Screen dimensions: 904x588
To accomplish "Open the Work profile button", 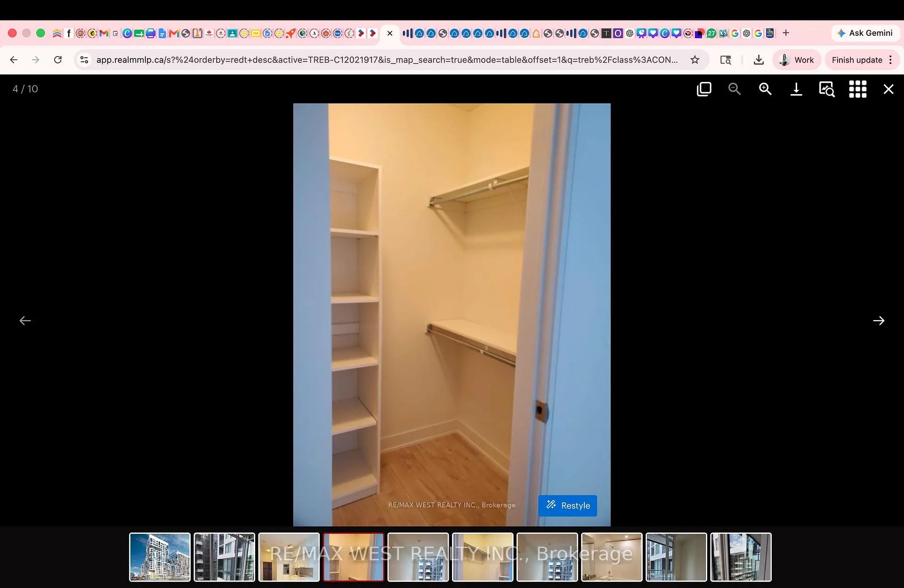I will pyautogui.click(x=797, y=60).
